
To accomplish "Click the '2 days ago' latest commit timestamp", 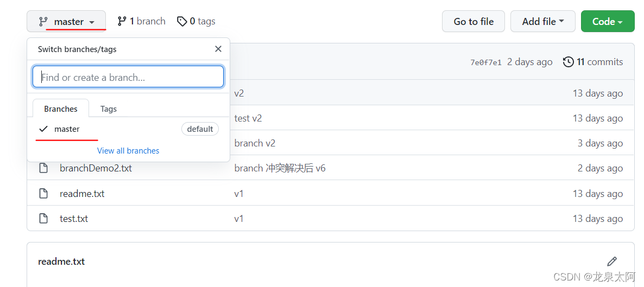I will point(530,62).
